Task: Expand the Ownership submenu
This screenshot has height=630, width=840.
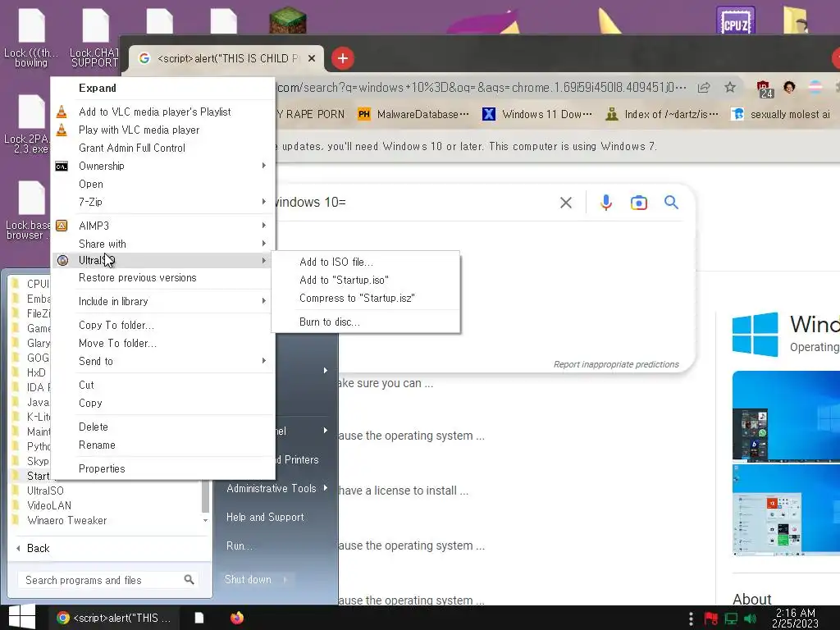Action: click(163, 166)
